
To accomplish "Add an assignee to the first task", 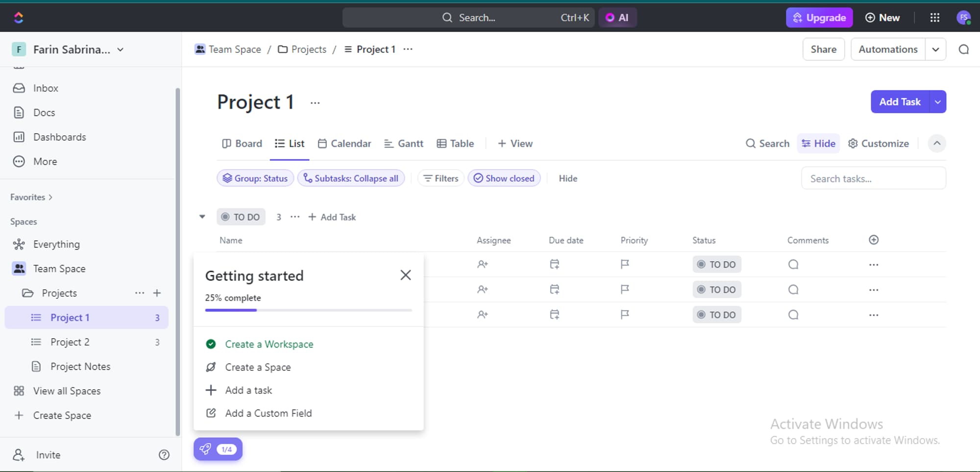I will (x=483, y=264).
